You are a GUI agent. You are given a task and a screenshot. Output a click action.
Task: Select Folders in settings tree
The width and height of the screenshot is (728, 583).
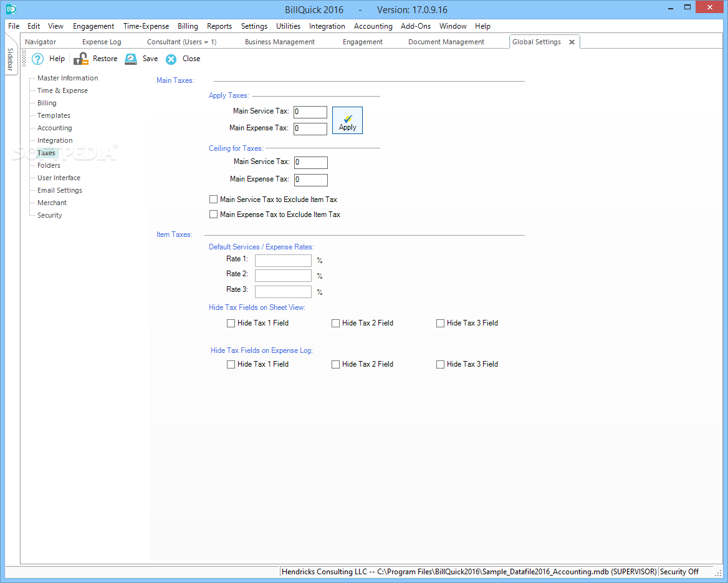click(49, 165)
